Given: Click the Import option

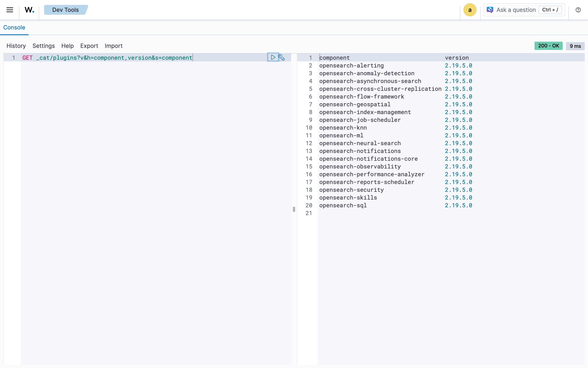Looking at the screenshot, I should coord(114,46).
